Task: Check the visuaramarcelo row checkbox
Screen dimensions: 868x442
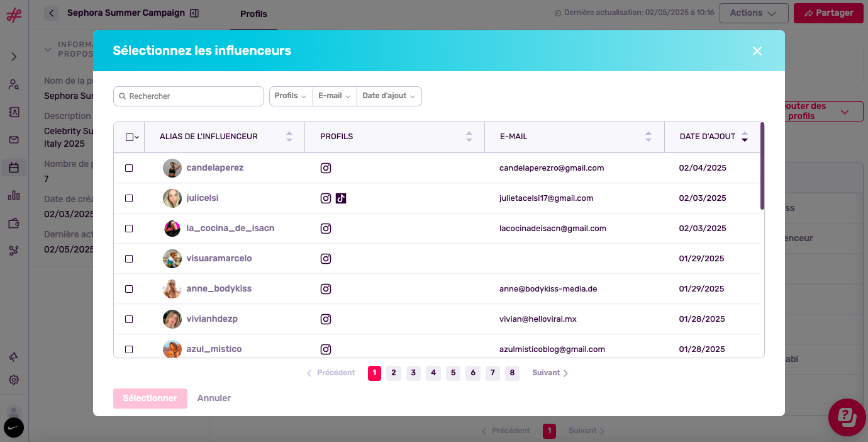Action: (129, 259)
